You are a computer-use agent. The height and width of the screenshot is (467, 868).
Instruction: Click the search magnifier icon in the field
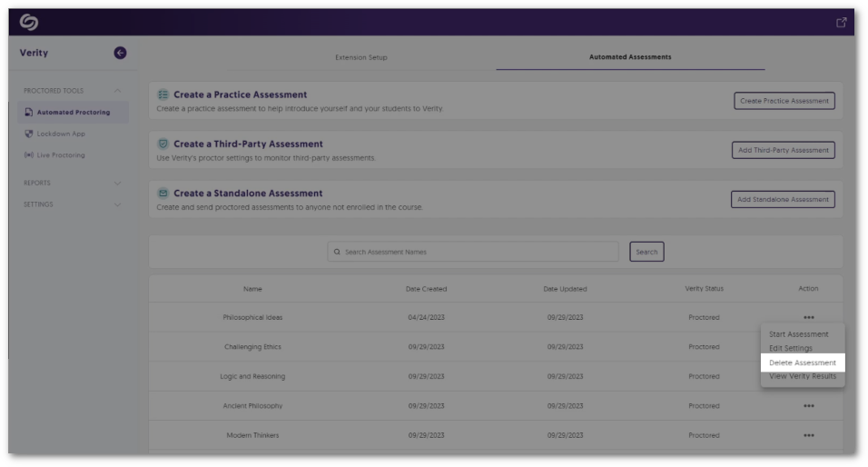[x=337, y=252]
